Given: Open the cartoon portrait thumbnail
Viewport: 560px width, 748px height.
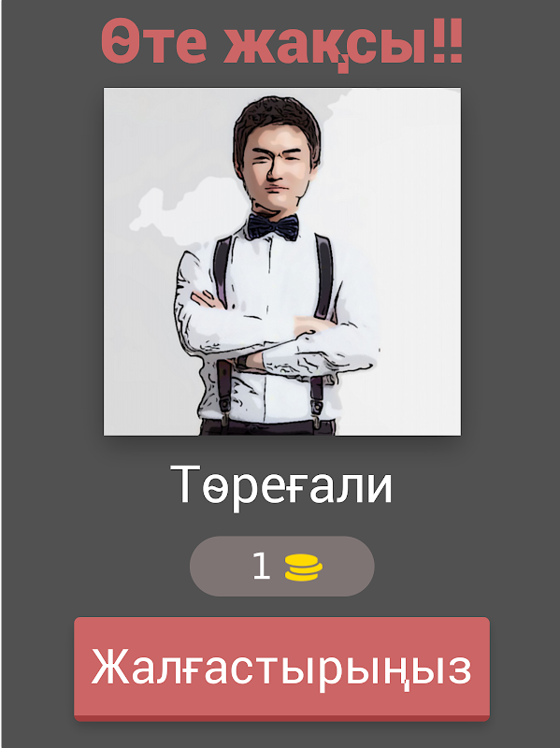Looking at the screenshot, I should pos(282,262).
